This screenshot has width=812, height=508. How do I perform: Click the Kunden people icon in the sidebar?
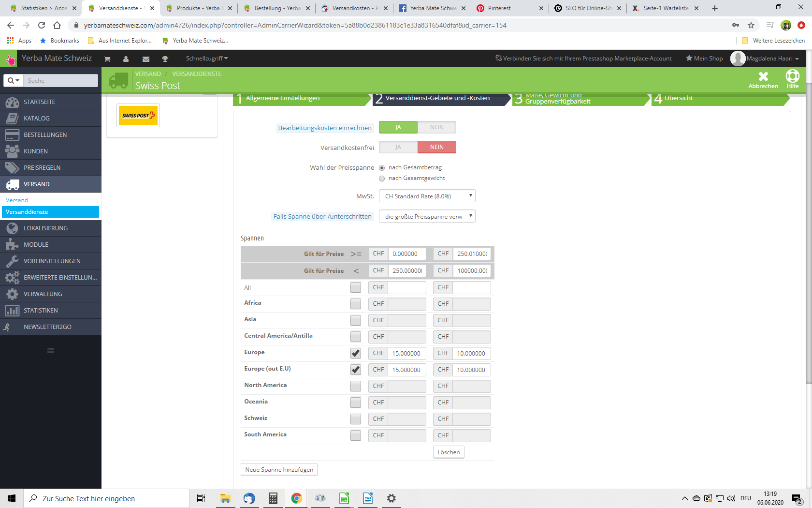tap(12, 151)
